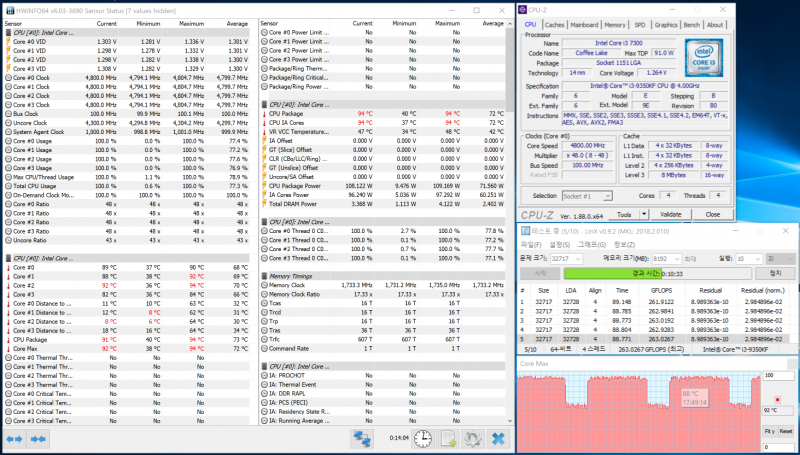This screenshot has width=800, height=455.
Task: Click the CPU-Z title bar app icon
Action: pyautogui.click(x=522, y=10)
